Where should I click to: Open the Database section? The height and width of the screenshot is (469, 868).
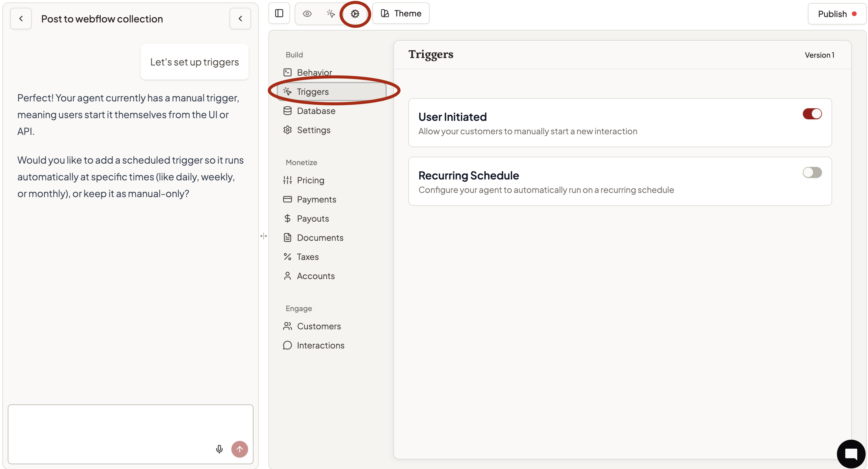click(x=316, y=111)
